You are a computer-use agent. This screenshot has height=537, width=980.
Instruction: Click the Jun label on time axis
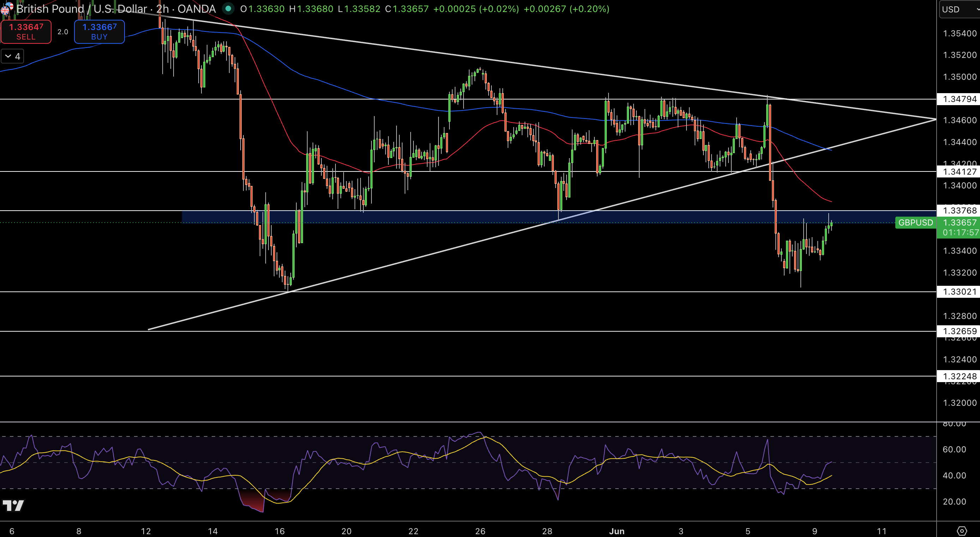pyautogui.click(x=616, y=531)
